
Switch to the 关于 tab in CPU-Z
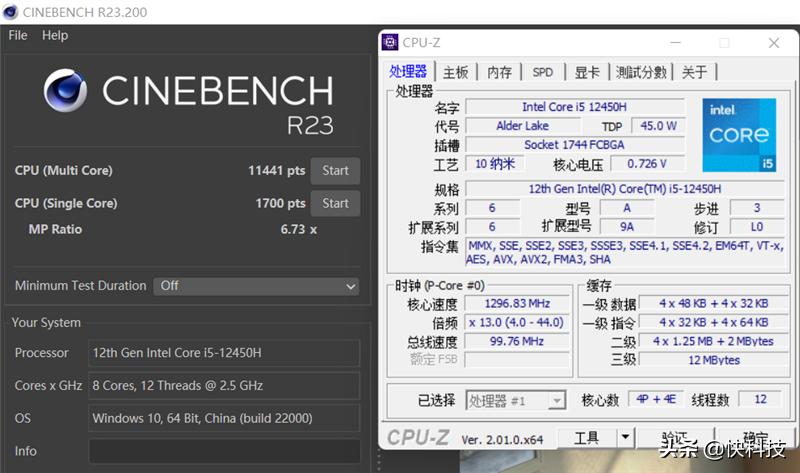[x=694, y=72]
